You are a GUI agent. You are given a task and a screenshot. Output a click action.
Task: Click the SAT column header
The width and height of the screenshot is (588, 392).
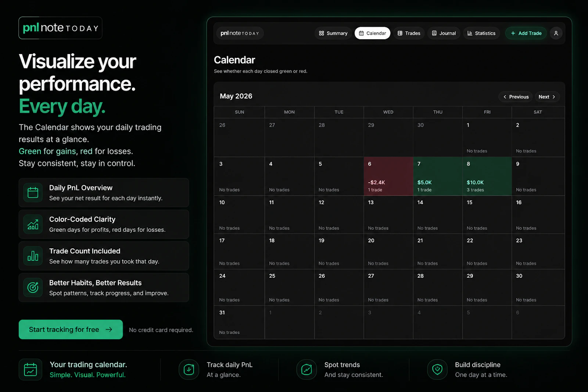pos(538,112)
